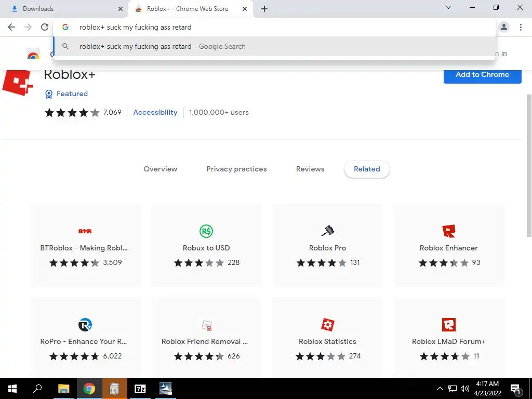Click the browser forward arrow
532x399 pixels.
click(x=28, y=27)
